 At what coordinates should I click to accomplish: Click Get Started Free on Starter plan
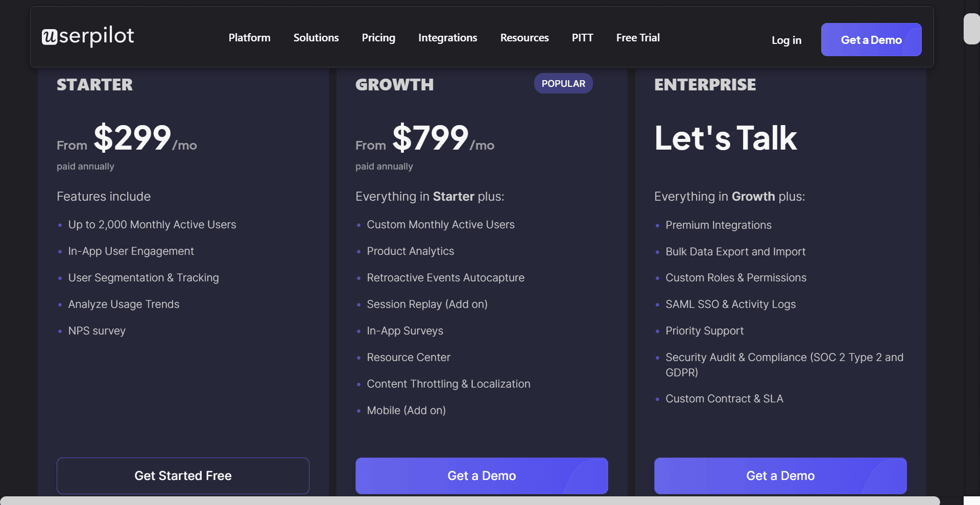183,476
